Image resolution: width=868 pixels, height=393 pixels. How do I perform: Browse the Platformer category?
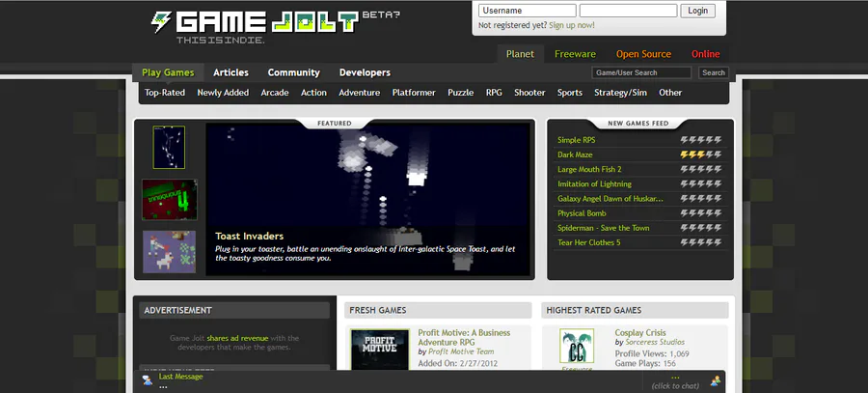[x=414, y=93]
